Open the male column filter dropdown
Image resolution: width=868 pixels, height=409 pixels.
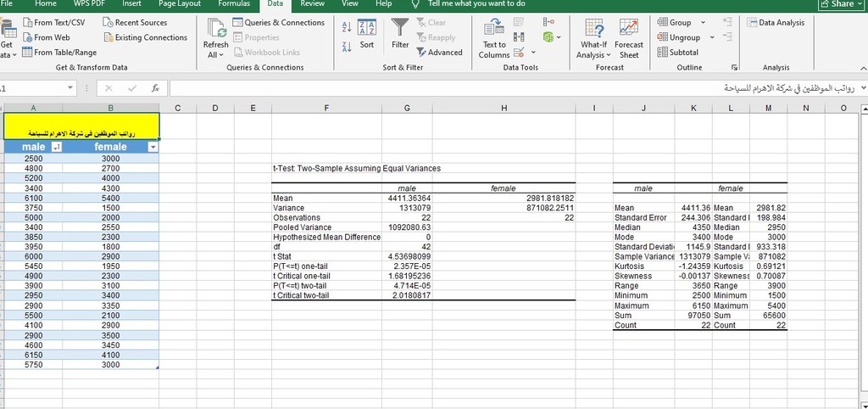tap(57, 148)
